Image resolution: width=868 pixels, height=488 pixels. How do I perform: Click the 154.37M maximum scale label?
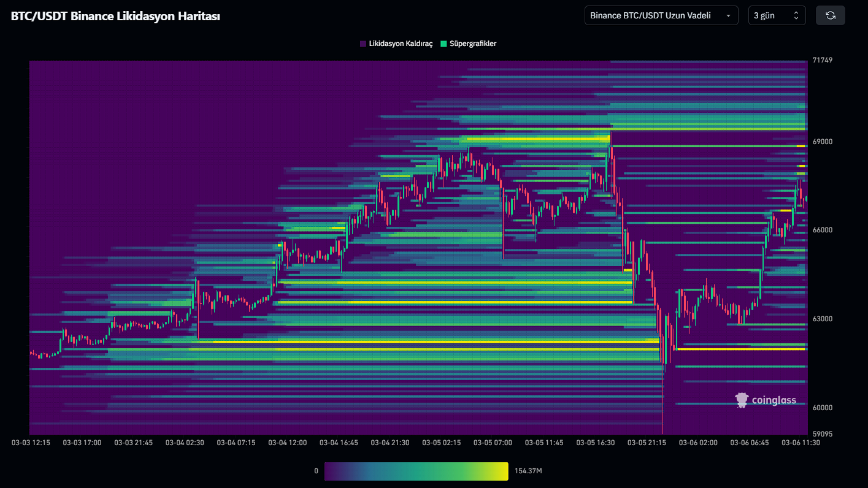point(528,471)
